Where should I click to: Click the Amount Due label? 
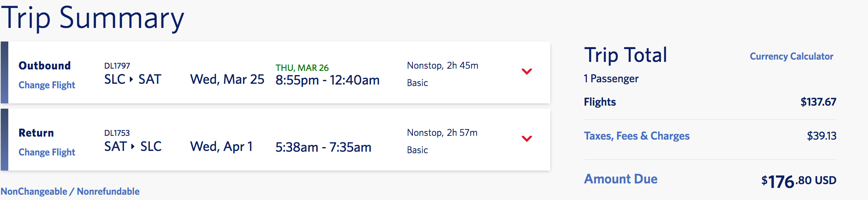click(x=620, y=179)
